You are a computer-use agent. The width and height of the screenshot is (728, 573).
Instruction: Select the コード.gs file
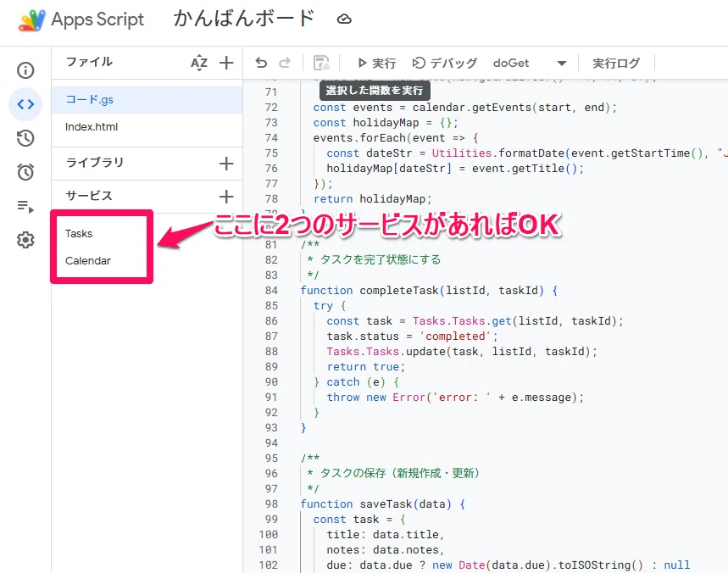pyautogui.click(x=147, y=100)
